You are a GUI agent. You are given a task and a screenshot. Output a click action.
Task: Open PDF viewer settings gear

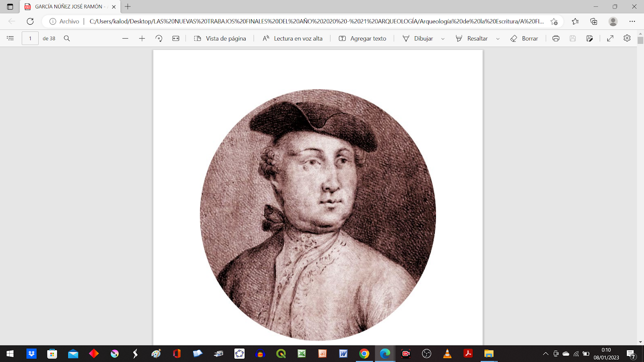click(x=627, y=38)
